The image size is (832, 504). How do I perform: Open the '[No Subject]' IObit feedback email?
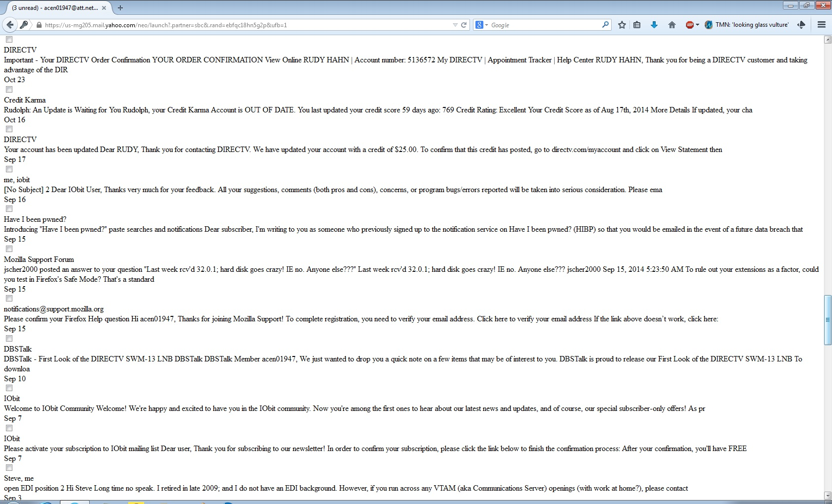coord(333,190)
